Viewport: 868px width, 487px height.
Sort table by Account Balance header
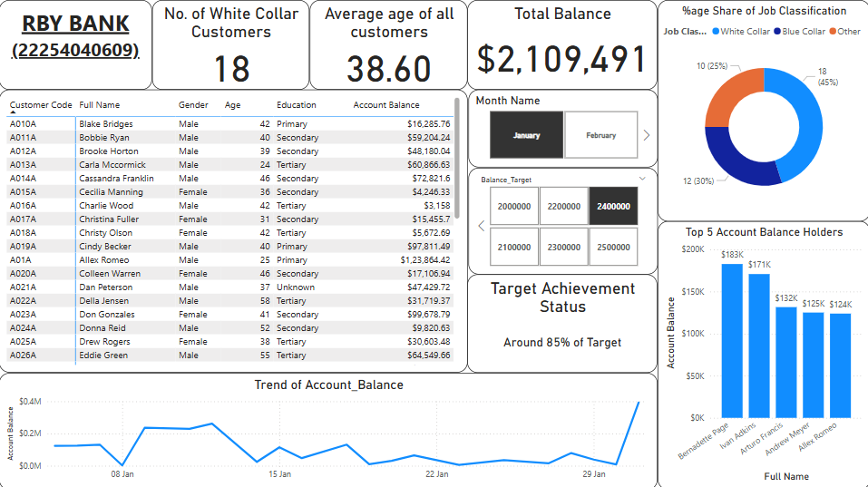click(386, 104)
